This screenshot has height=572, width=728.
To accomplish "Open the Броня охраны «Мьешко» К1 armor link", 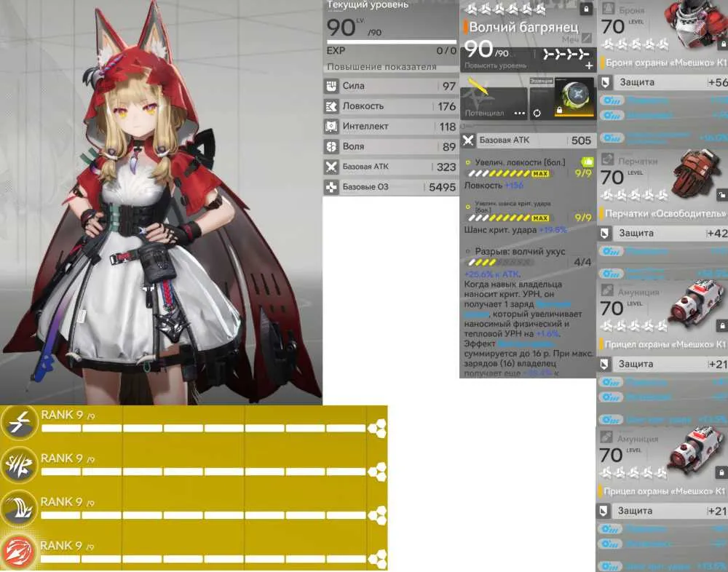I will point(665,63).
